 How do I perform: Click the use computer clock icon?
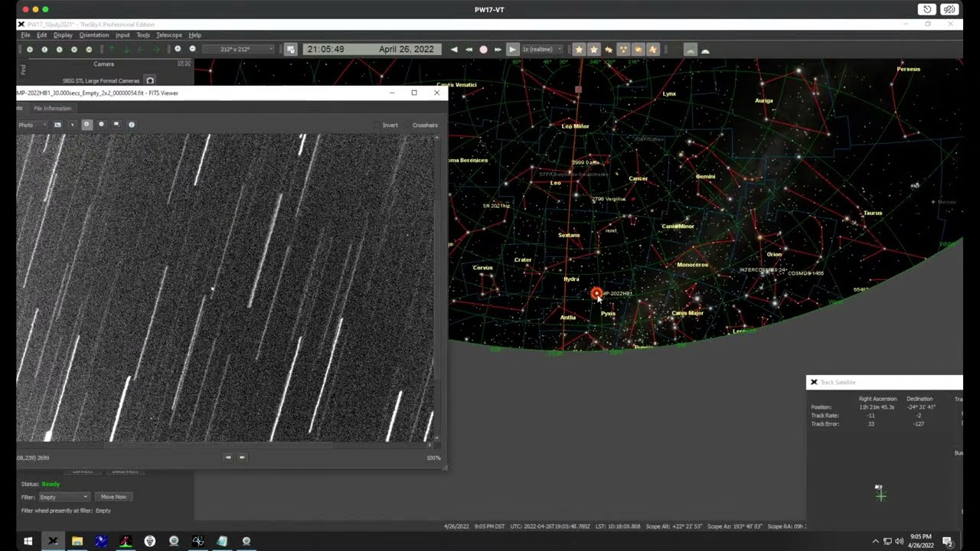pyautogui.click(x=290, y=49)
